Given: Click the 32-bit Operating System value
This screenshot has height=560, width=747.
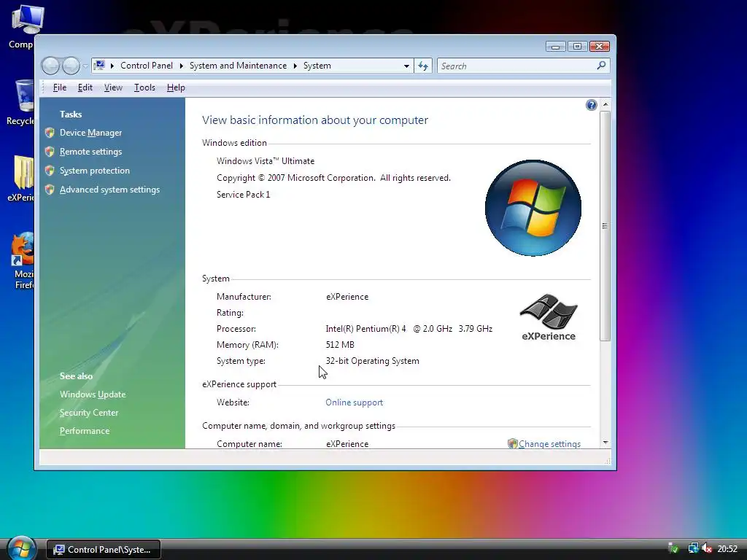Looking at the screenshot, I should pos(372,361).
